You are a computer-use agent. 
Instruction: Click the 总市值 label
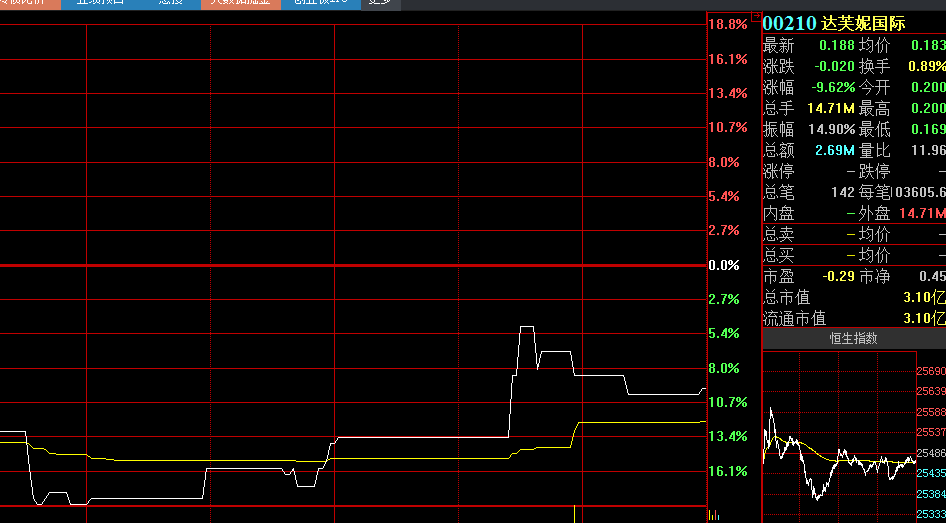[787, 297]
